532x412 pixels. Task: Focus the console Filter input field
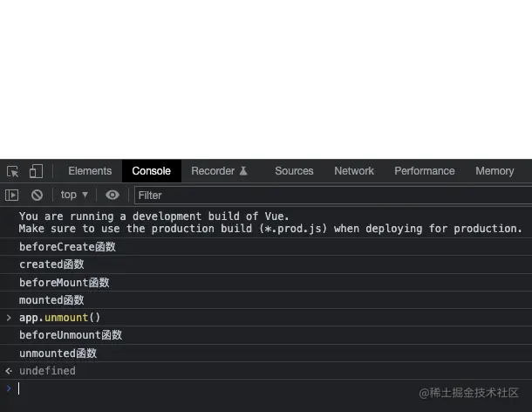coord(333,196)
